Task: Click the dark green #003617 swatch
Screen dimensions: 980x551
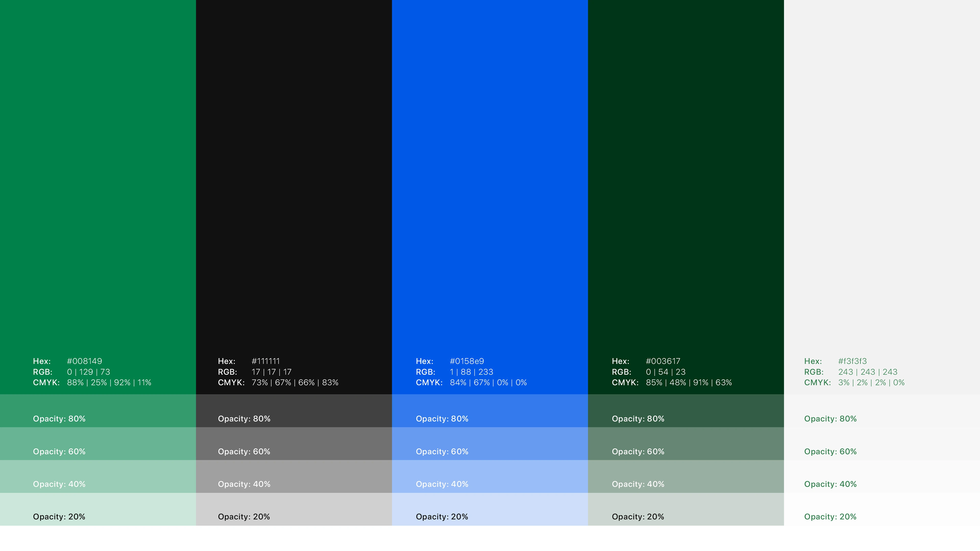Action: [685, 171]
